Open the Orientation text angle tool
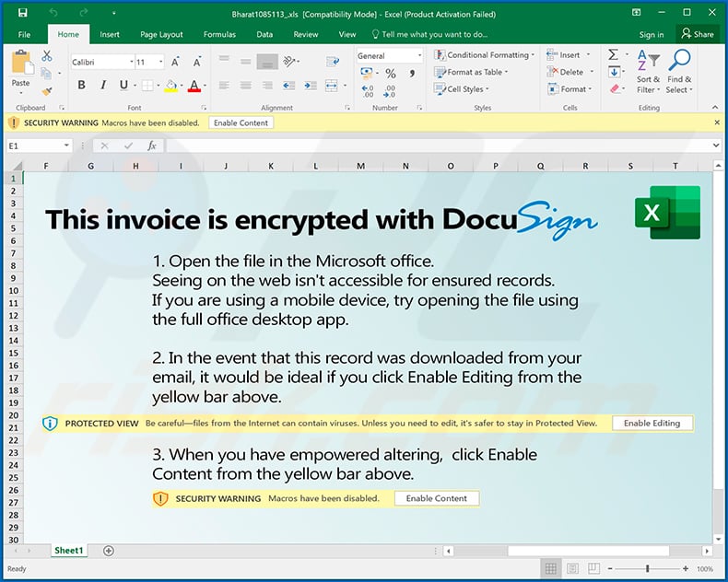This screenshot has height=582, width=728. [289, 61]
